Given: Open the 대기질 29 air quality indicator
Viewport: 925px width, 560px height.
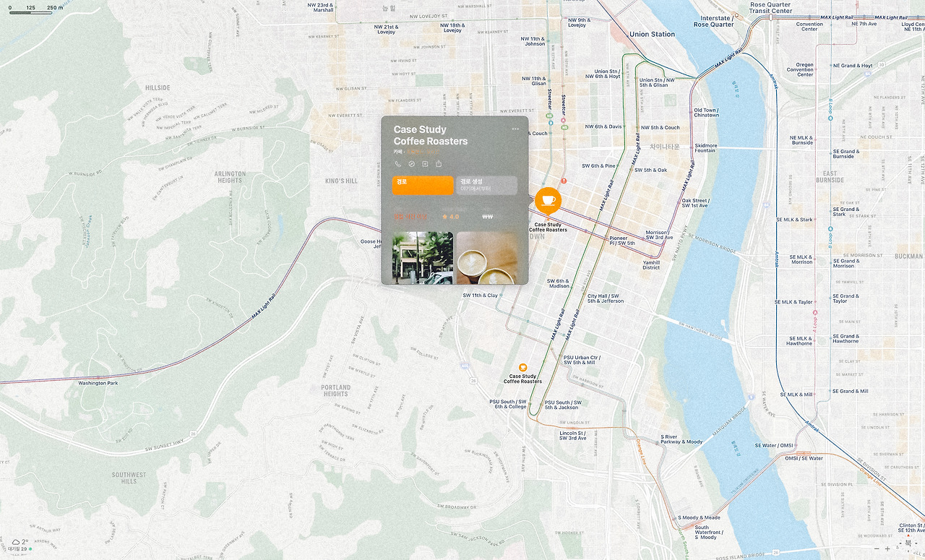Looking at the screenshot, I should 20,549.
